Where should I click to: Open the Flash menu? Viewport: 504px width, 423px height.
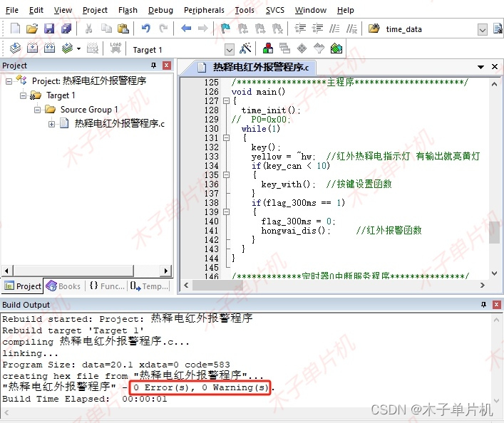tap(128, 10)
